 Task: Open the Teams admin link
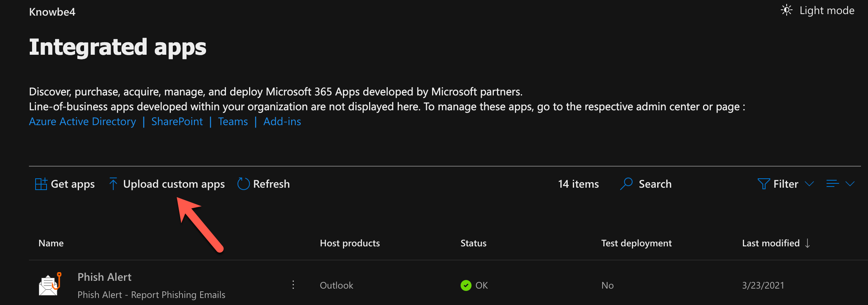[x=233, y=122]
